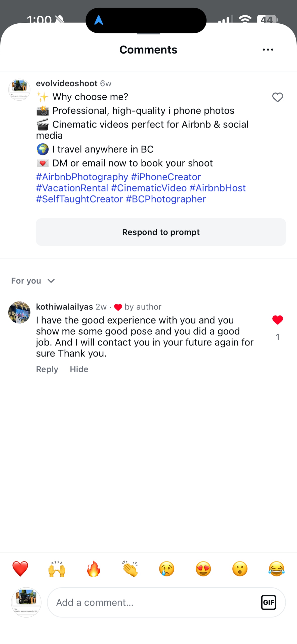
Task: Tap the raised hands emoji reaction
Action: (x=57, y=569)
